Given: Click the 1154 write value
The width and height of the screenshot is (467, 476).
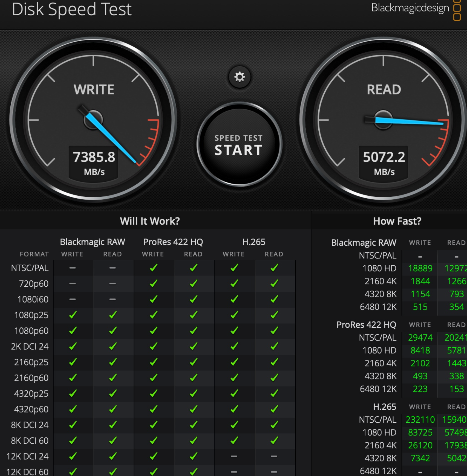Looking at the screenshot, I should point(420,294).
